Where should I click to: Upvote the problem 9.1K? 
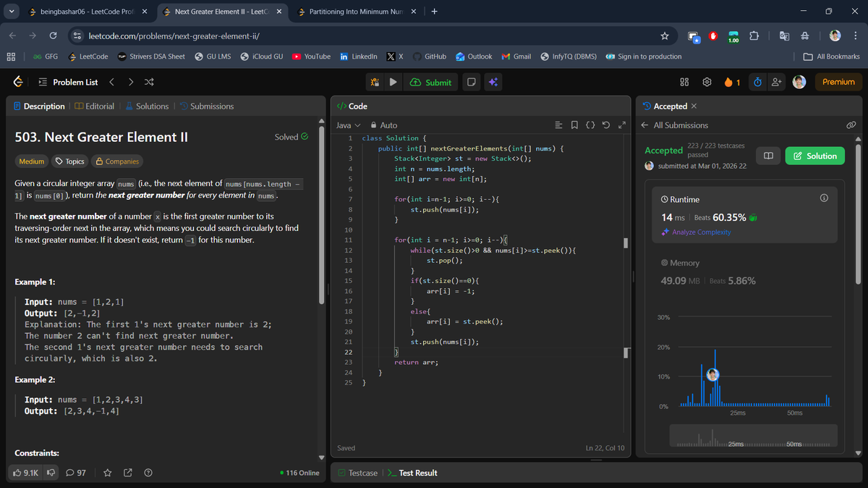pos(26,473)
